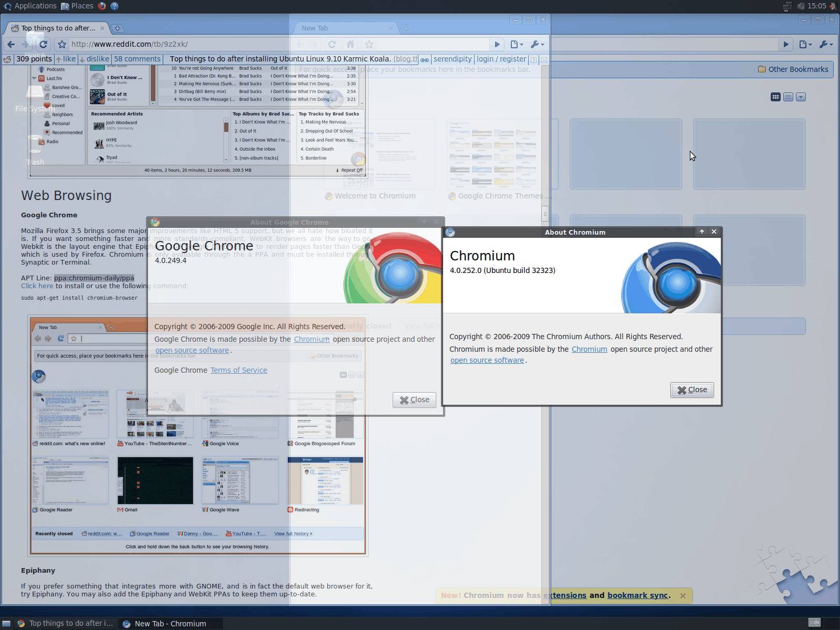The width and height of the screenshot is (840, 630).
Task: Open the page menu in Google Chrome window
Action: tap(517, 44)
